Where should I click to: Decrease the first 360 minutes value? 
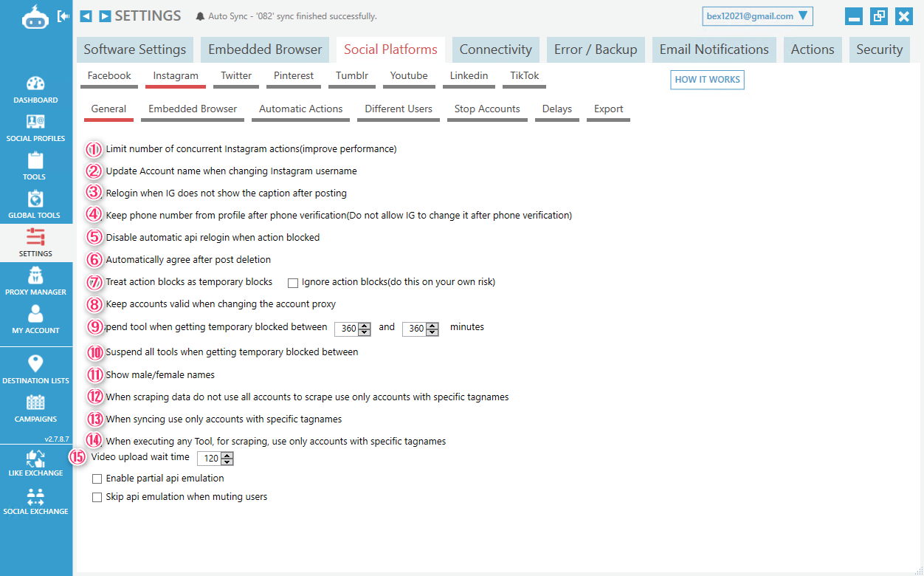point(365,332)
